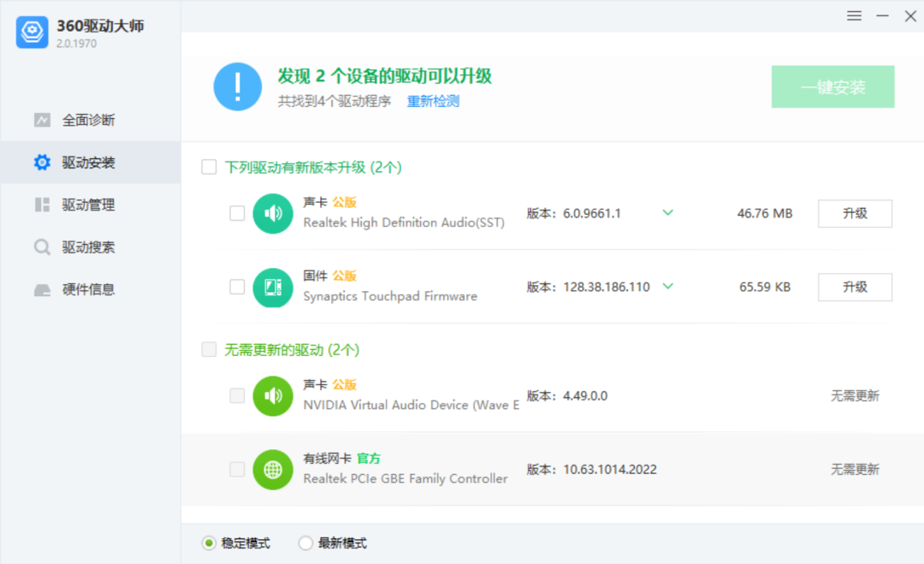Click the 官方 tag on 有线网卡

(369, 459)
